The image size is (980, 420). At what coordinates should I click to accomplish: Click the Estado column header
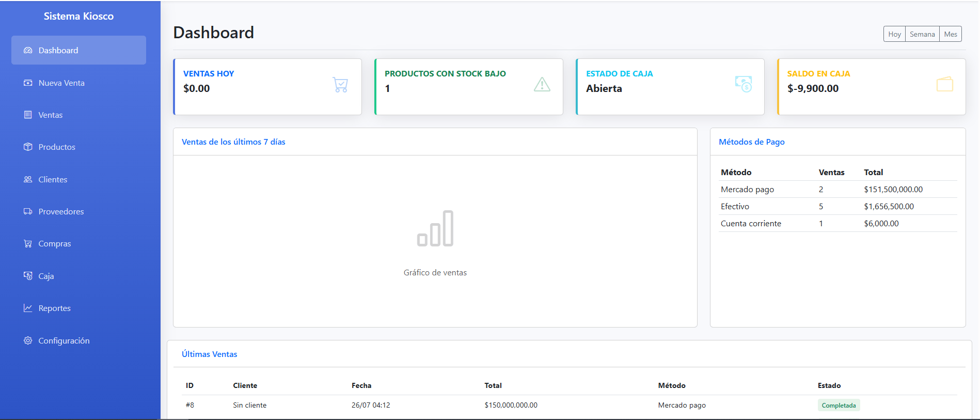(829, 385)
